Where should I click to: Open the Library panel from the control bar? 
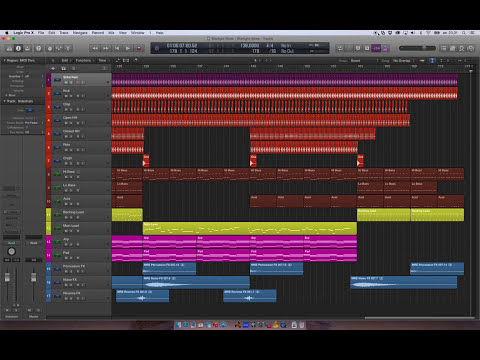tap(9, 48)
